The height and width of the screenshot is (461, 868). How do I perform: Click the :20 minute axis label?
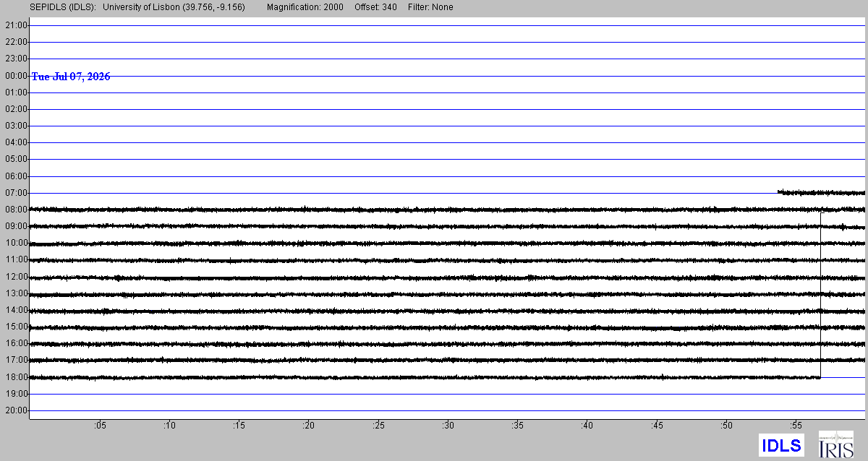[308, 426]
